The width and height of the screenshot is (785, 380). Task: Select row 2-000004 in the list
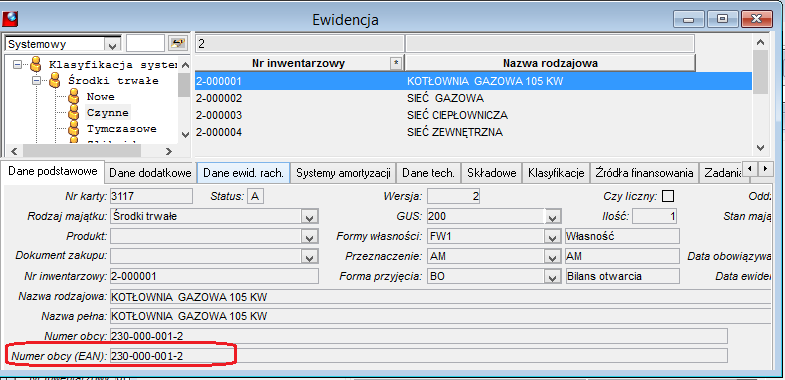[x=473, y=132]
